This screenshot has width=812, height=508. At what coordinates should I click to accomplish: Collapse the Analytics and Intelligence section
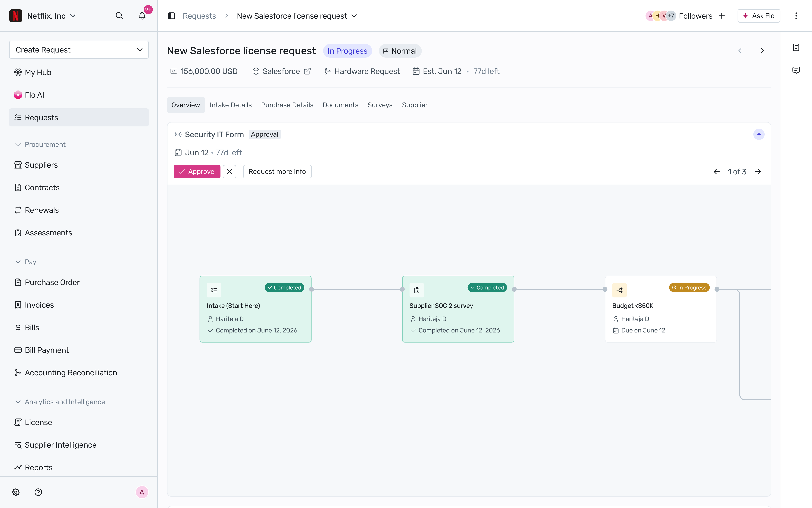pos(60,402)
